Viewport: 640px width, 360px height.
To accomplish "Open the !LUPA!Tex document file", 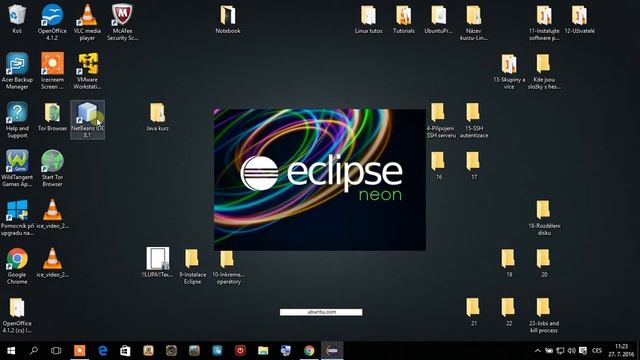I will (x=158, y=263).
